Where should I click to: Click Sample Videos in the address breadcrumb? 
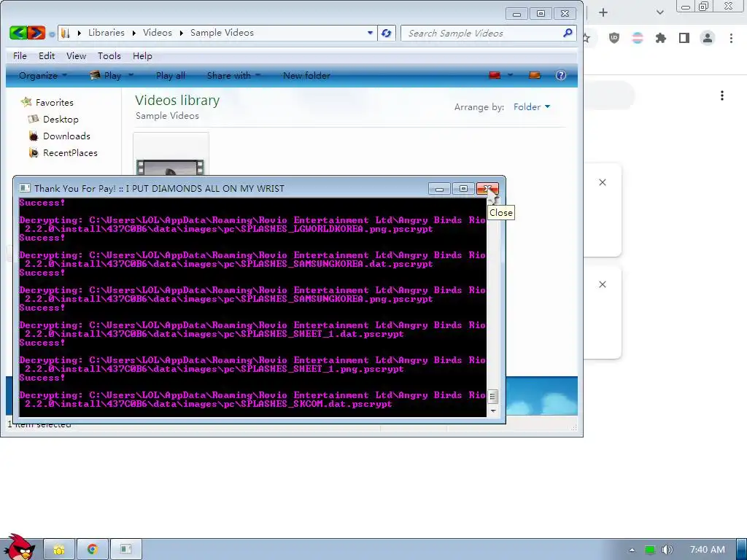pyautogui.click(x=222, y=32)
